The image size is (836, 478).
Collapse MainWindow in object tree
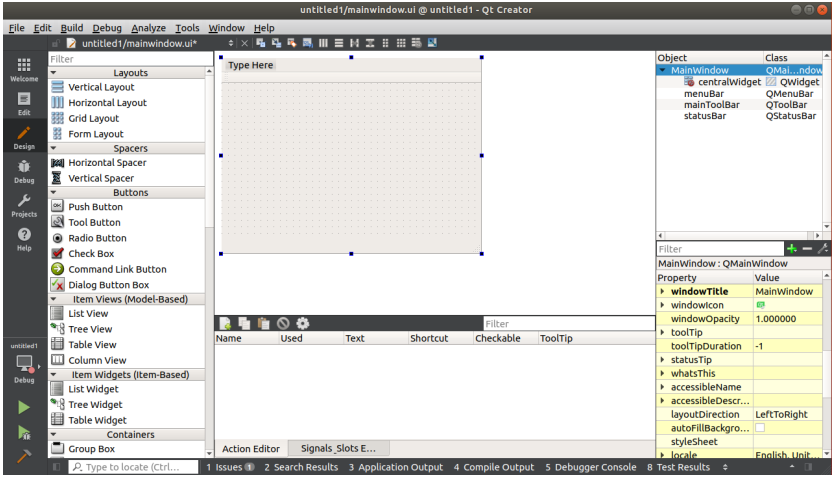(663, 70)
